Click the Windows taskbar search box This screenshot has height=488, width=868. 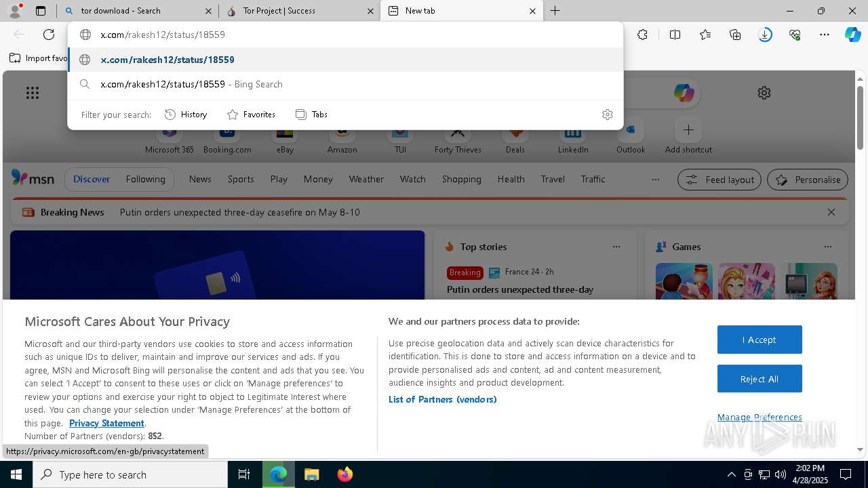tap(130, 474)
